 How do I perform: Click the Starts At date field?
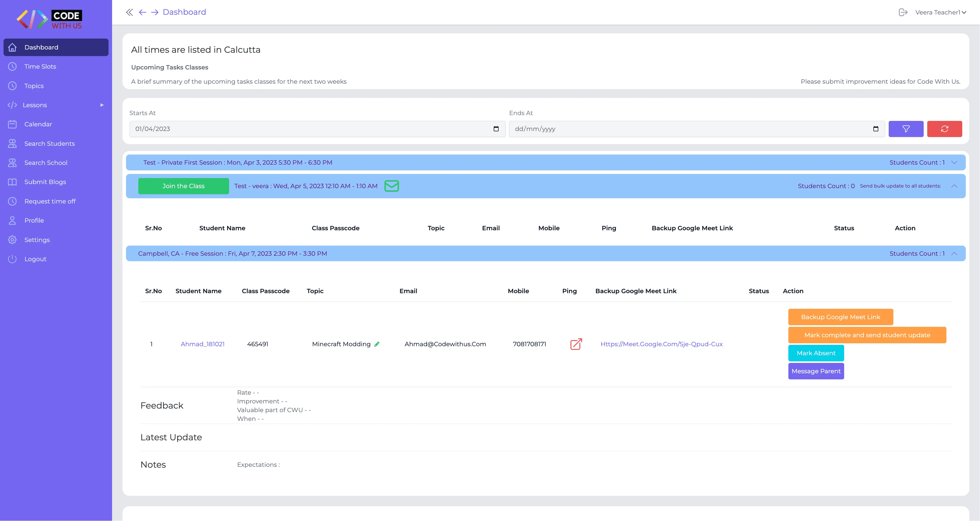click(317, 129)
